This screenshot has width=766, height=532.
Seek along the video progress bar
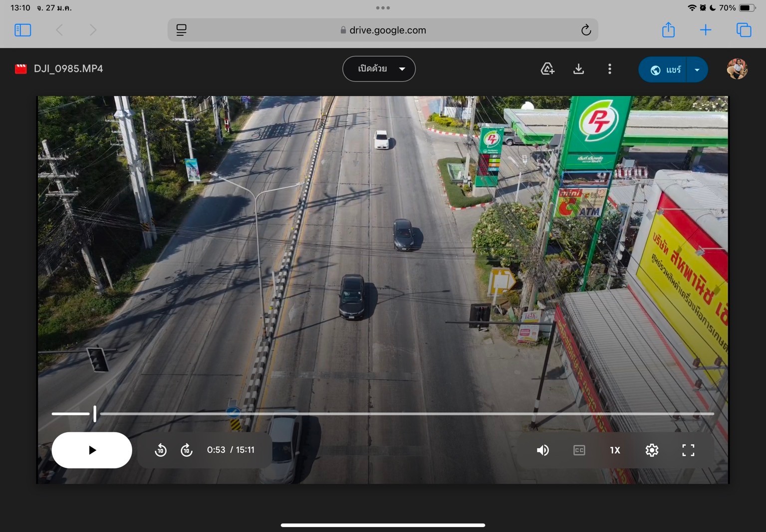(382, 414)
